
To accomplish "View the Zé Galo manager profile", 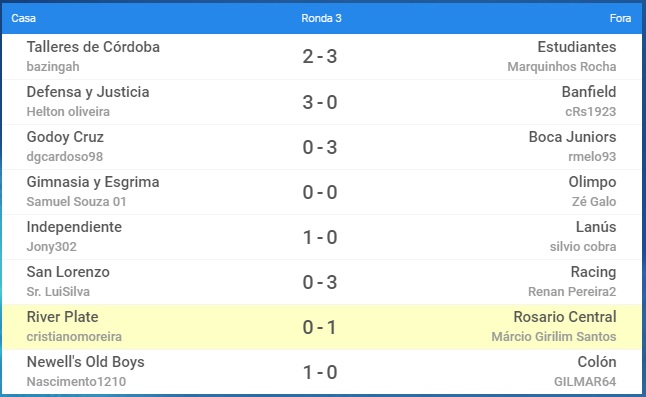I will click(x=594, y=201).
